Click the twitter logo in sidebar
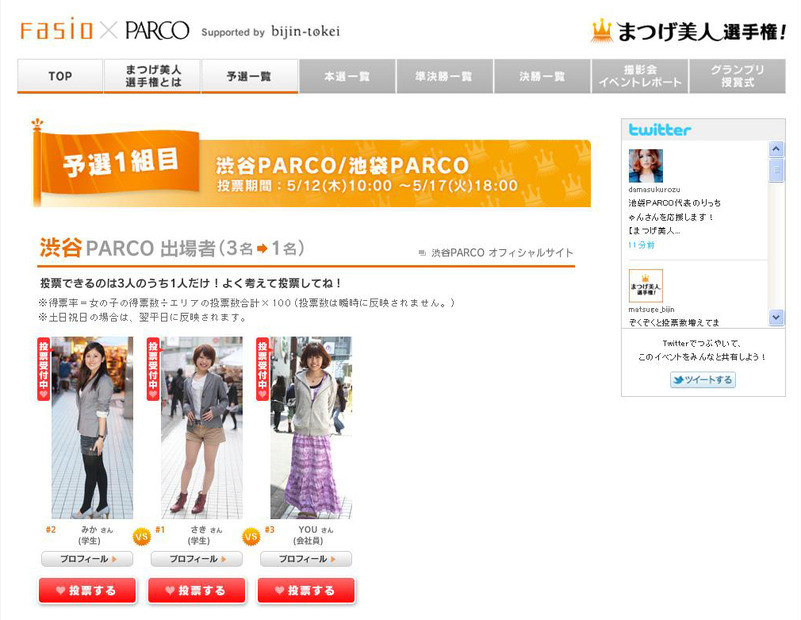The image size is (801, 620). [x=659, y=130]
